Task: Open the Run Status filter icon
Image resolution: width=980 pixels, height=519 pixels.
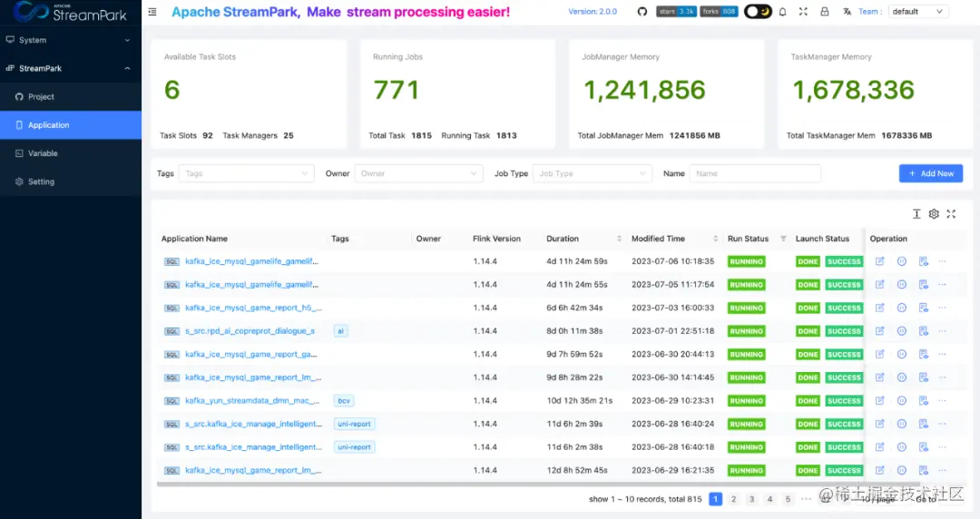Action: (783, 239)
